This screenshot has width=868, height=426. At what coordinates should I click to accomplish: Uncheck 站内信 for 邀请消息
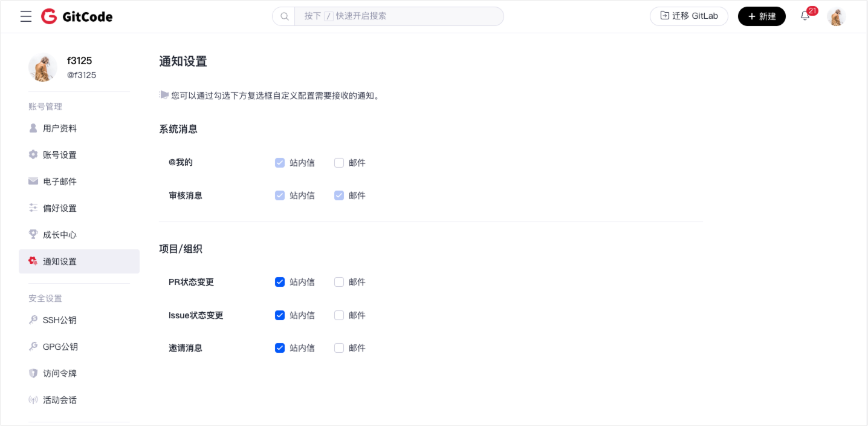coord(280,348)
